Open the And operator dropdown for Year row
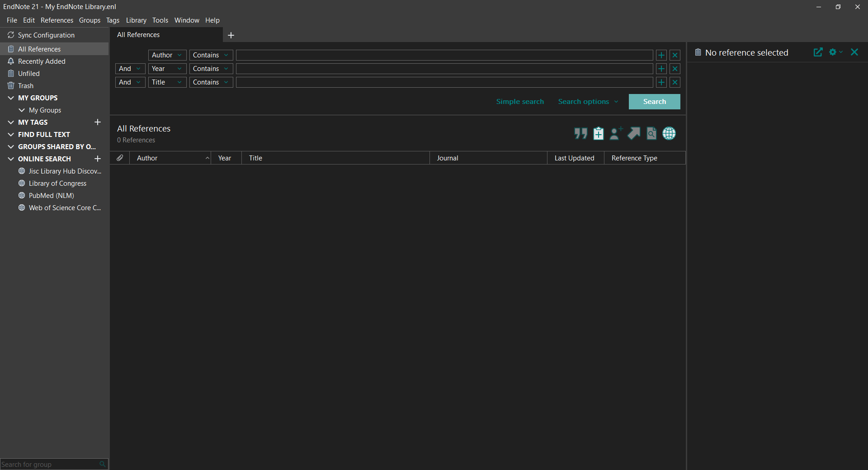 [x=130, y=69]
